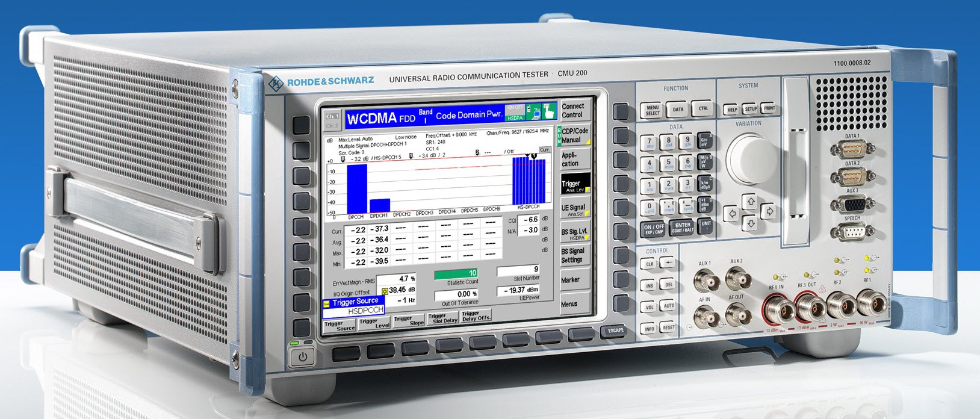Click the Slot Number field showing 9
This screenshot has width=980, height=419.
coord(518,270)
